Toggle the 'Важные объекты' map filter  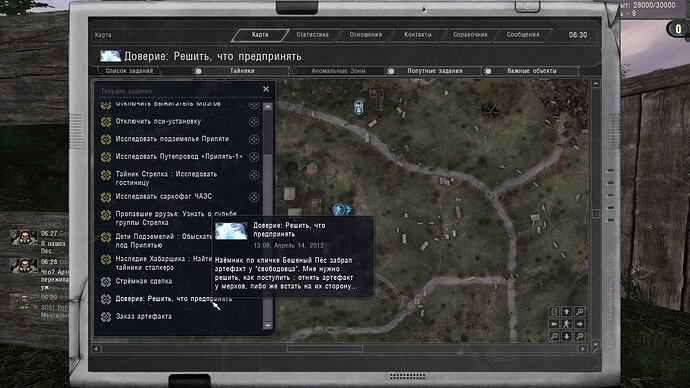531,71
